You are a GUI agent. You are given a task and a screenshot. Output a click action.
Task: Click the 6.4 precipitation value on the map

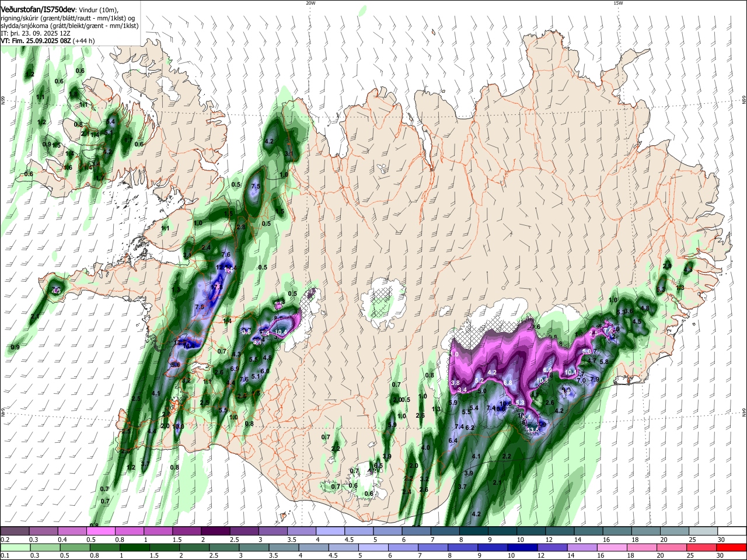click(453, 440)
